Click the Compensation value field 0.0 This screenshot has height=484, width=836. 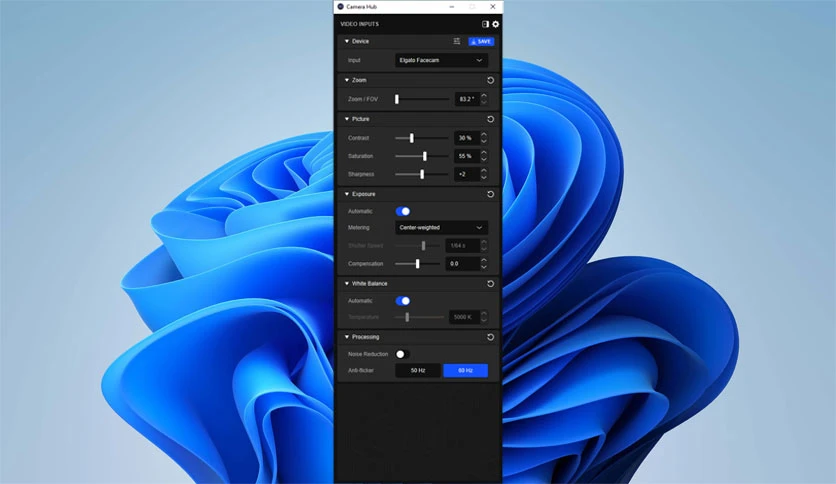tap(462, 264)
